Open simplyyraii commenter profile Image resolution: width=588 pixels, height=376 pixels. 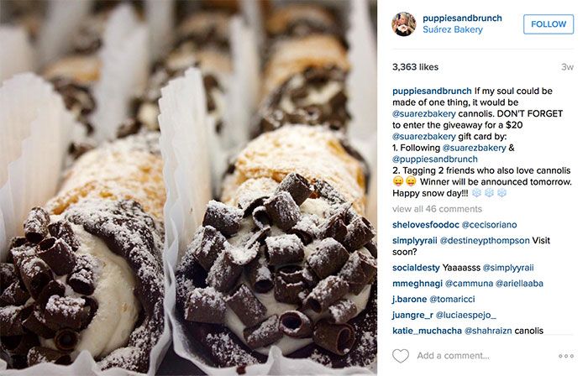[414, 240]
